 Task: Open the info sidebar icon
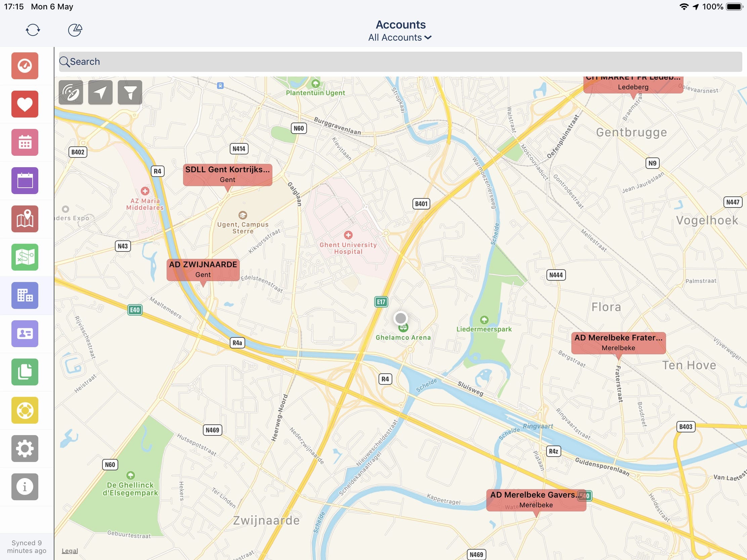tap(25, 487)
